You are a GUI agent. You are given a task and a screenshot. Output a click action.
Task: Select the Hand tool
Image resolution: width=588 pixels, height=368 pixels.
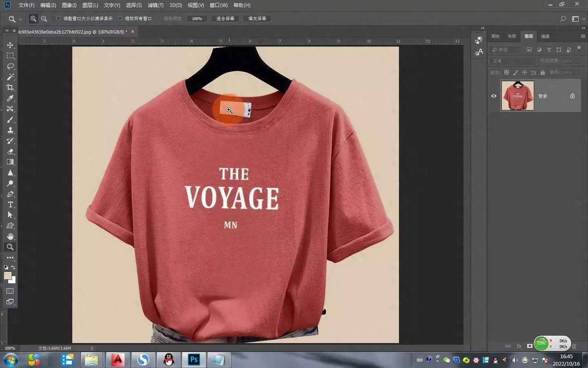[10, 236]
